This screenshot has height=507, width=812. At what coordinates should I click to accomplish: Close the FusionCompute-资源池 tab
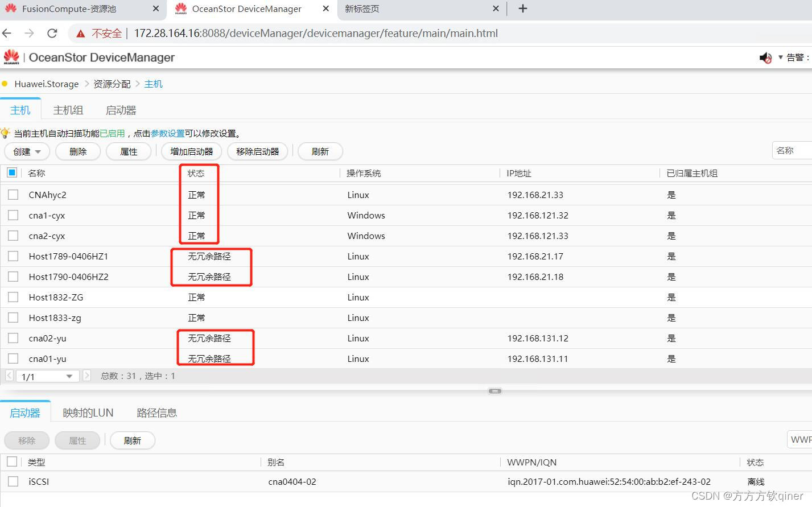156,9
